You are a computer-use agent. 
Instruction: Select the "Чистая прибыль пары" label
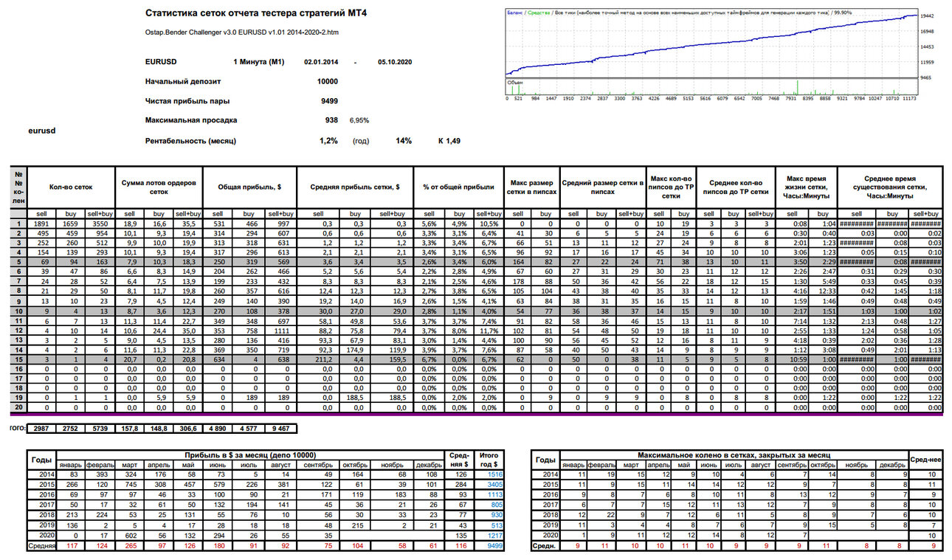pos(187,100)
